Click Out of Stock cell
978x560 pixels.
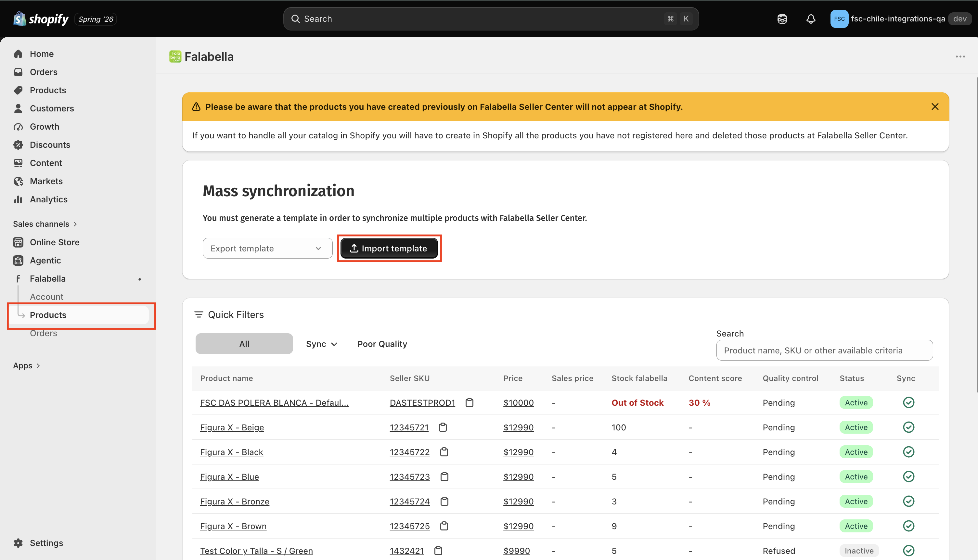click(x=637, y=403)
